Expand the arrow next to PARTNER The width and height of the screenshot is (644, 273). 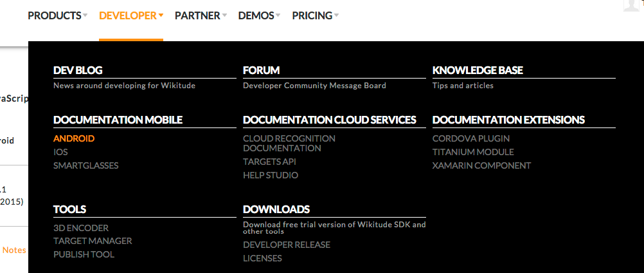(224, 15)
